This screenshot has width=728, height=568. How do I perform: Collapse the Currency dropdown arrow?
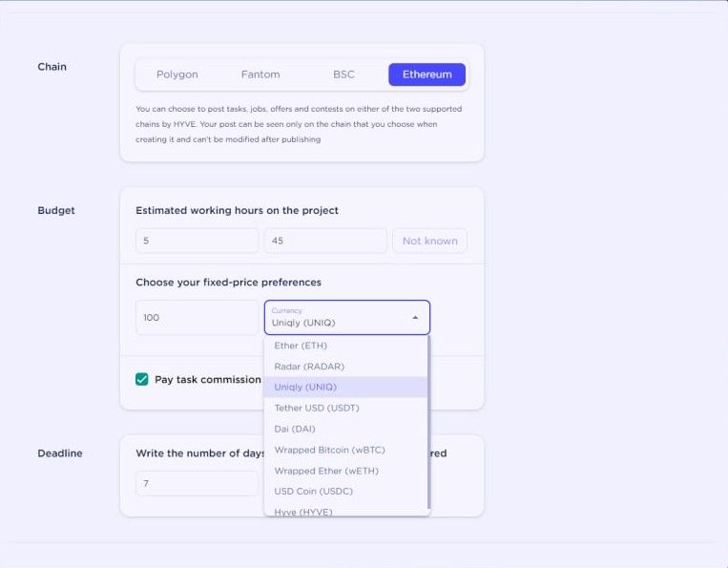click(415, 317)
